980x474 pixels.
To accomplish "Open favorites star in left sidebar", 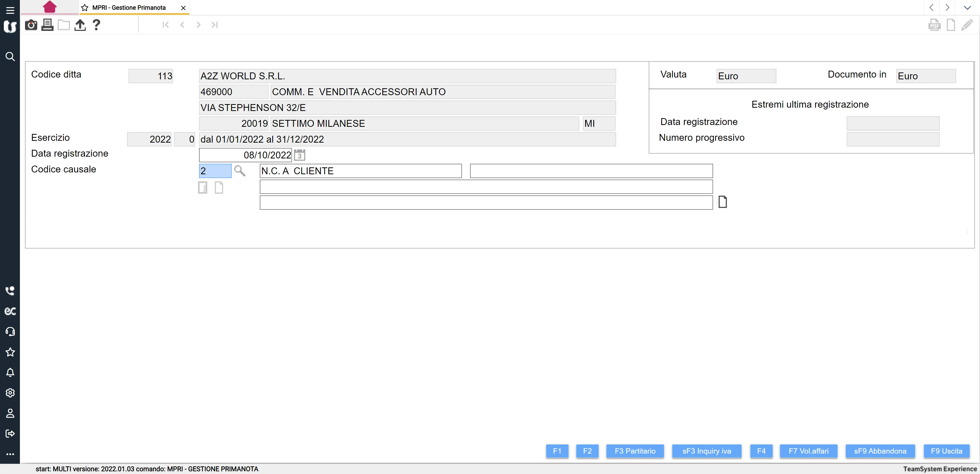I will [x=10, y=352].
